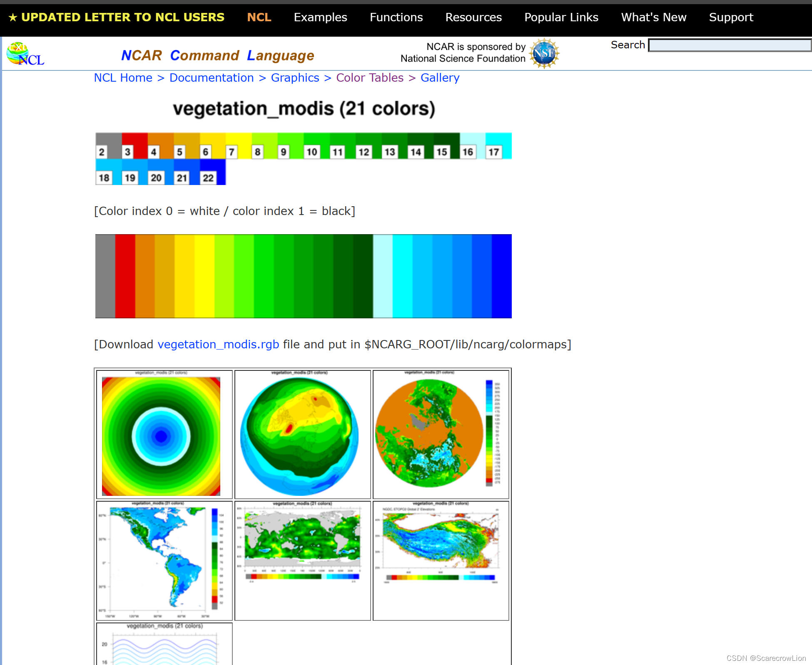
Task: Open the Resources menu
Action: point(473,17)
